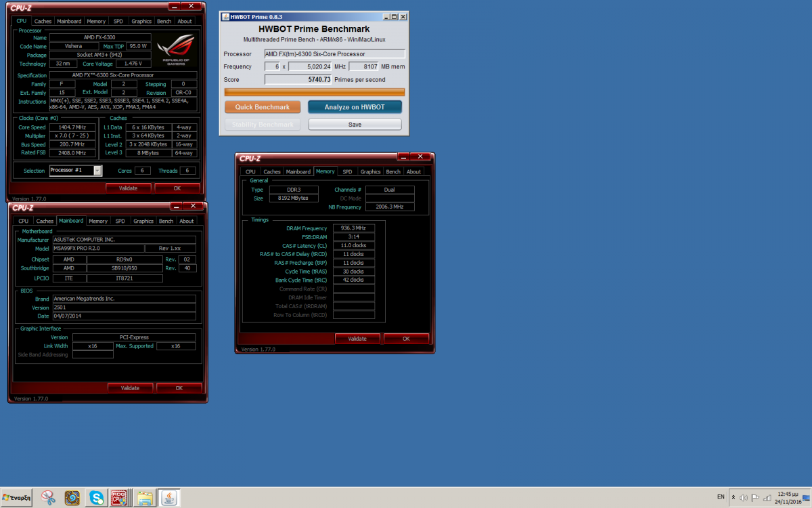Open the clock showing 12:45

tap(788, 498)
